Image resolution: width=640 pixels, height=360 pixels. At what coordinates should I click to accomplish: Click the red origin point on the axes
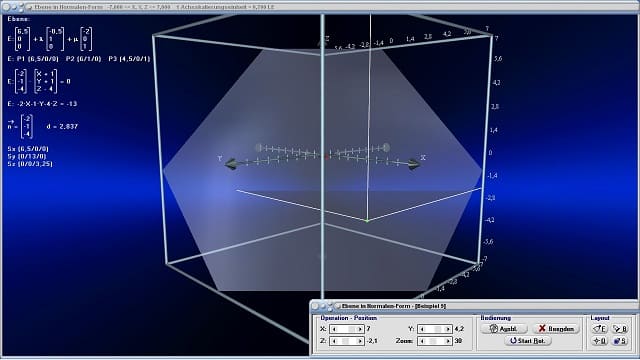327,157
